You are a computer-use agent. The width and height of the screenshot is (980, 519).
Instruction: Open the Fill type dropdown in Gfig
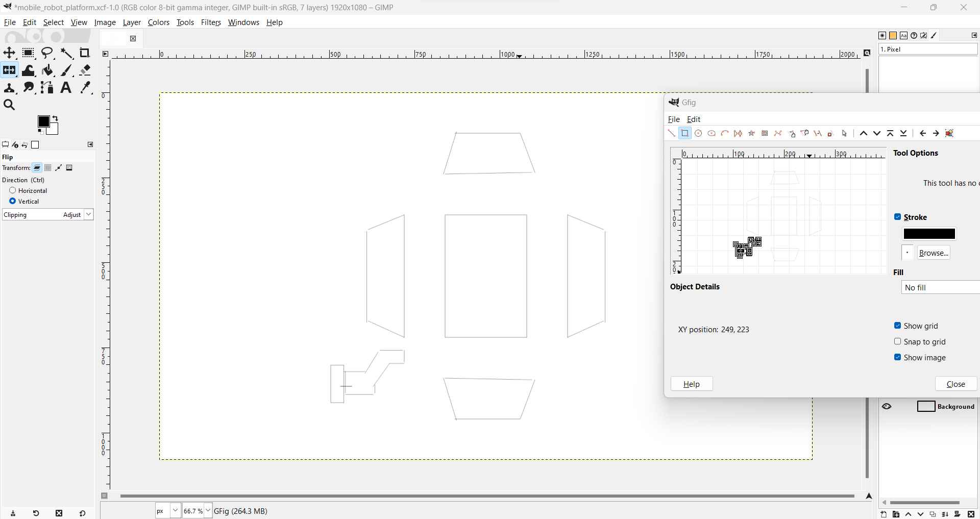pos(940,287)
